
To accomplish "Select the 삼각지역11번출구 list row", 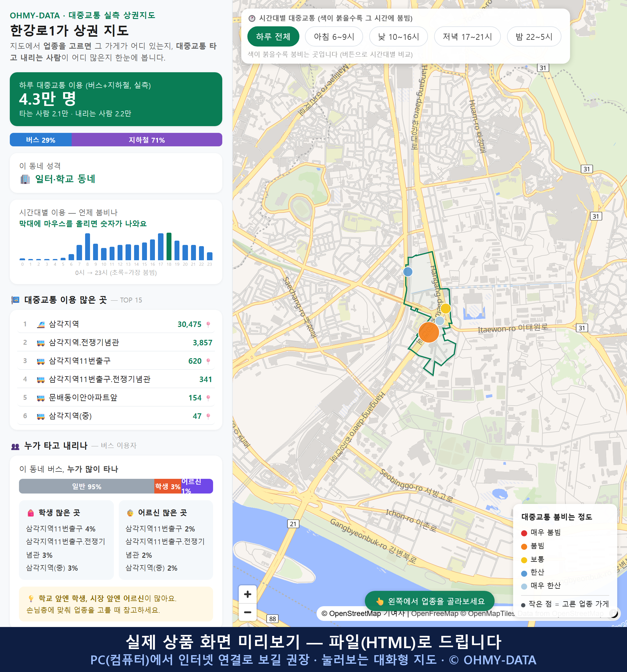I will coord(116,361).
